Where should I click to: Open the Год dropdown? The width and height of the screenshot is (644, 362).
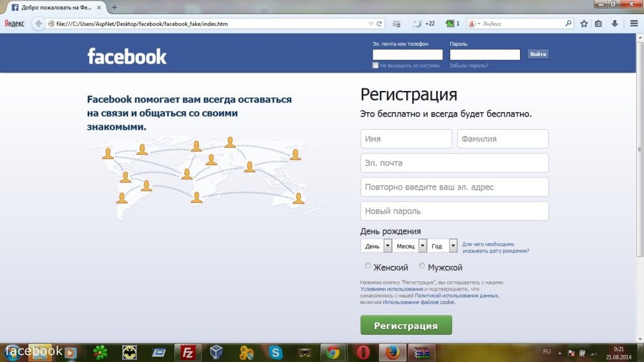pos(442,246)
